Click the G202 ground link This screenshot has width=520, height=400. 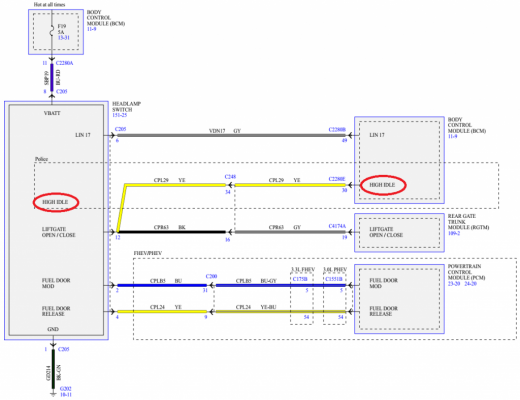66,389
